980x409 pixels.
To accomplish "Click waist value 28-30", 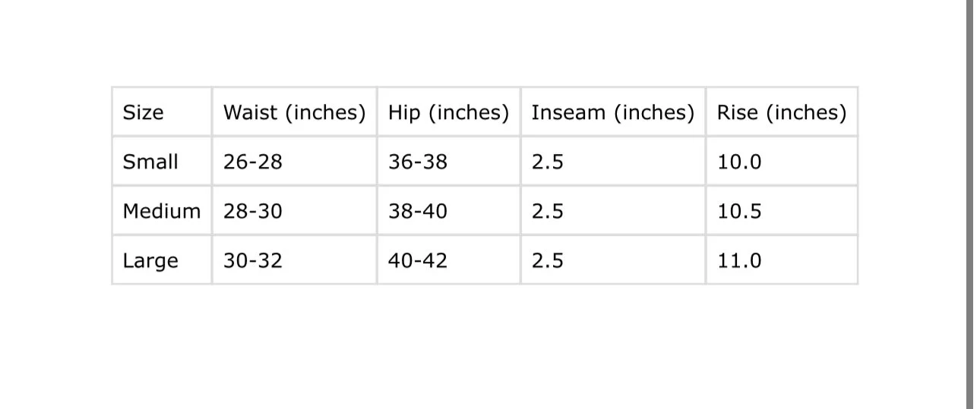I will tap(252, 211).
